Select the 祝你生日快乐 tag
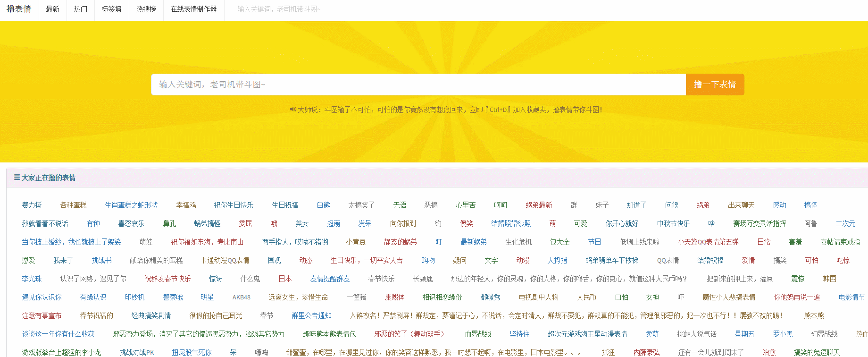The height and width of the screenshot is (357, 868). (x=234, y=205)
